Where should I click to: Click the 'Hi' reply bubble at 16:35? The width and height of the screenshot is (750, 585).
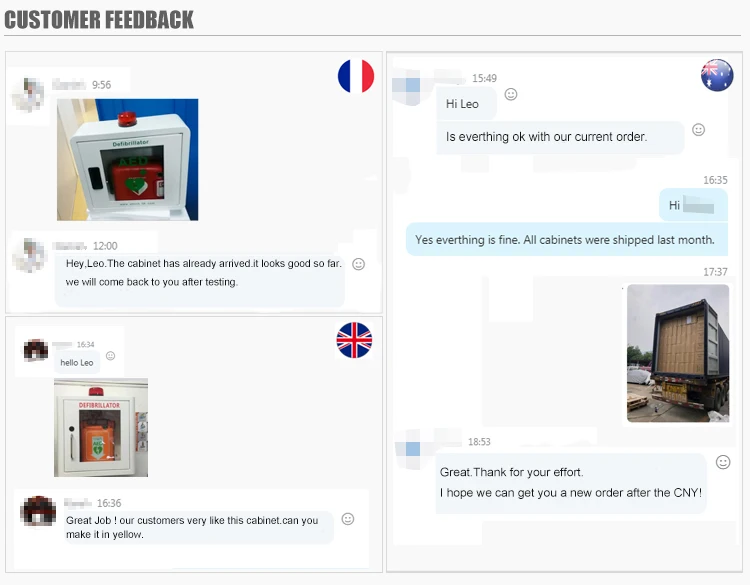693,205
